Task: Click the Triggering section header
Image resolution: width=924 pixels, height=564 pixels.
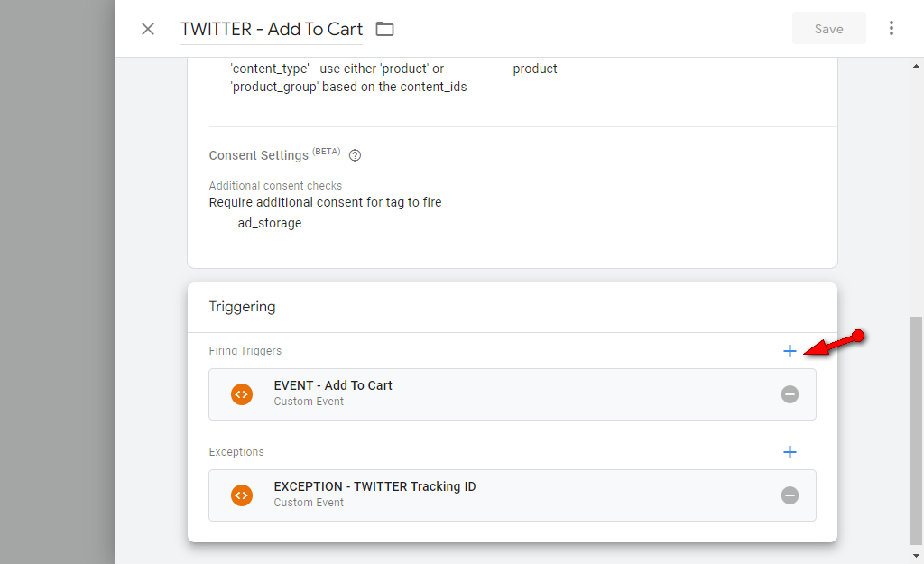Action: pos(243,307)
